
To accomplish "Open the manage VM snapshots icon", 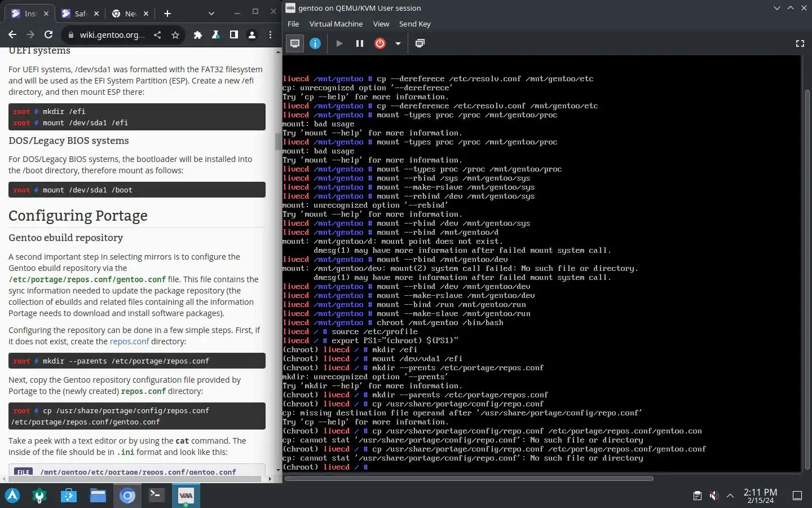I will [420, 43].
